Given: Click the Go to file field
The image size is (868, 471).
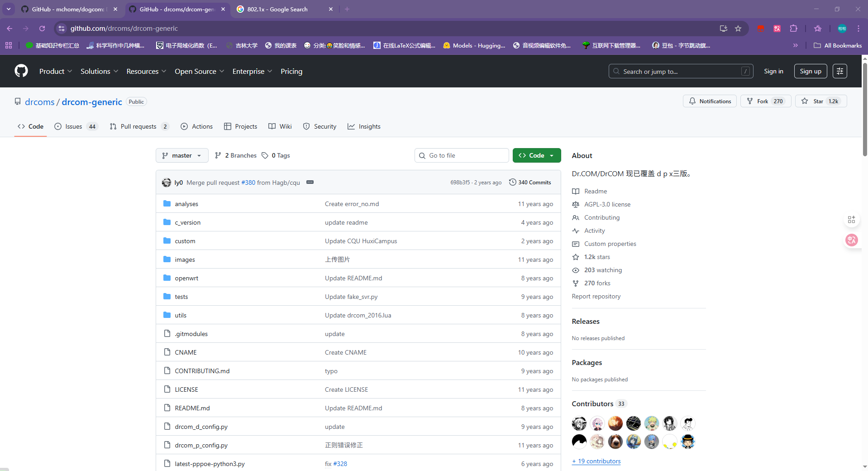Looking at the screenshot, I should pos(462,155).
